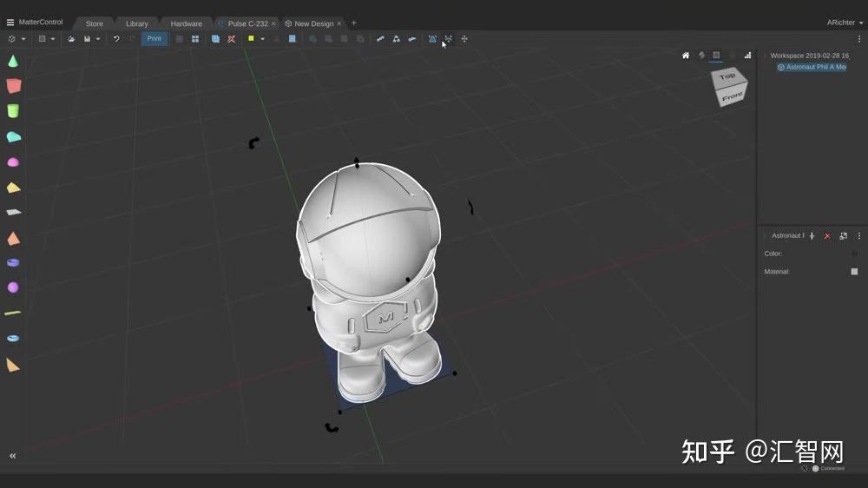Viewport: 868px width, 488px height.
Task: Click the Front face of the view cube
Action: click(733, 96)
